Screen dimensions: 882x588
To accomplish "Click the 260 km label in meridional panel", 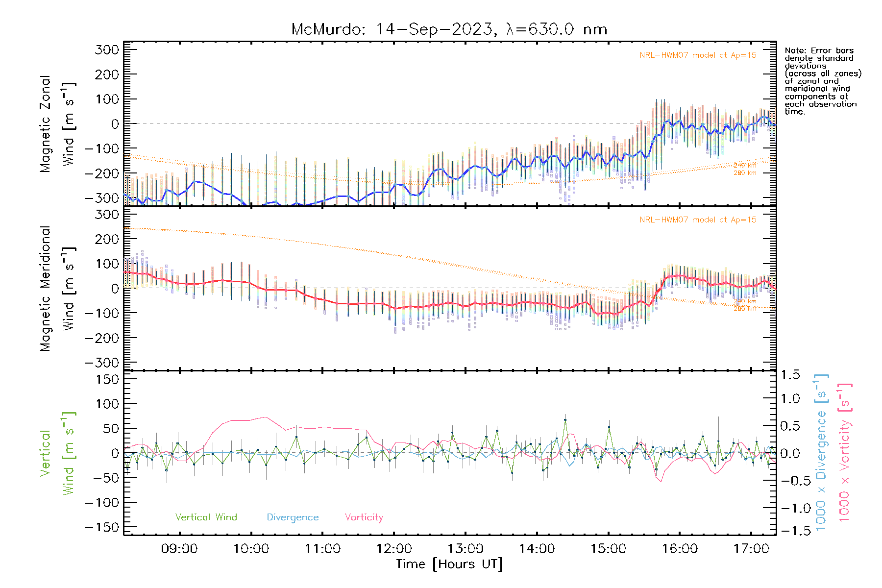I will (745, 309).
